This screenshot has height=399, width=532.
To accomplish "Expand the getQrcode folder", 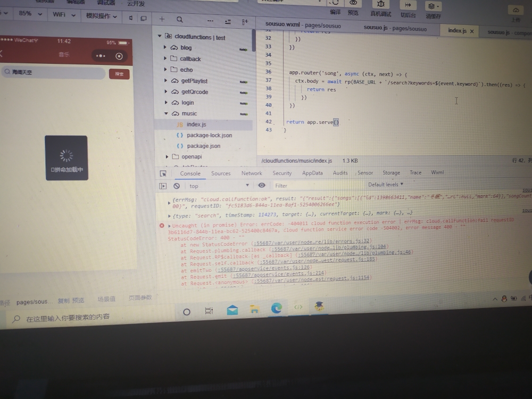I will point(165,92).
